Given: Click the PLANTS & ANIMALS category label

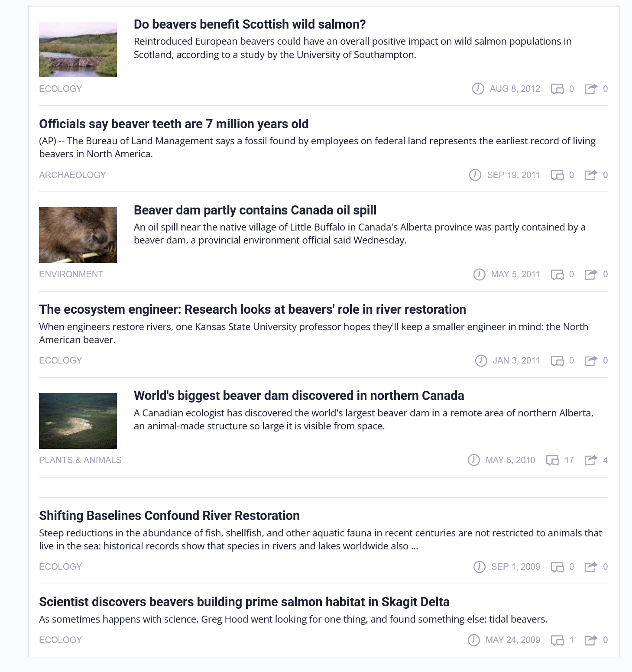Looking at the screenshot, I should point(80,460).
